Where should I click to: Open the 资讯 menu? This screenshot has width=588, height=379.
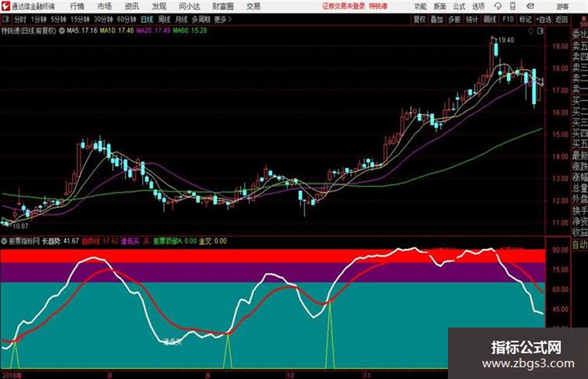click(132, 6)
